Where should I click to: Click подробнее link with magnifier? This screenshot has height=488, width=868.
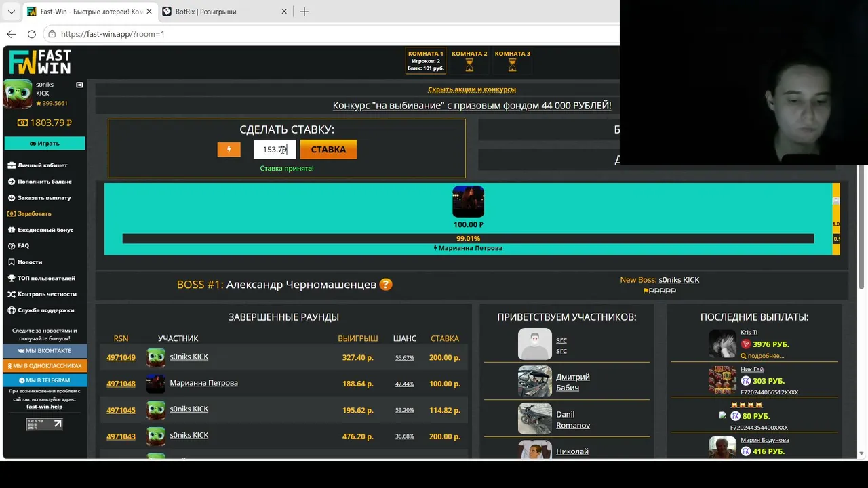(x=762, y=356)
